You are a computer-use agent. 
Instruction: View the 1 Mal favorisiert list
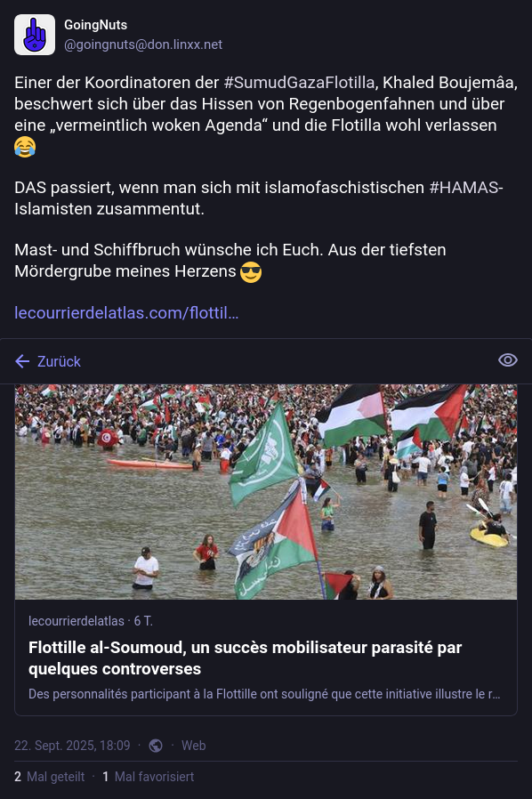pyautogui.click(x=149, y=777)
